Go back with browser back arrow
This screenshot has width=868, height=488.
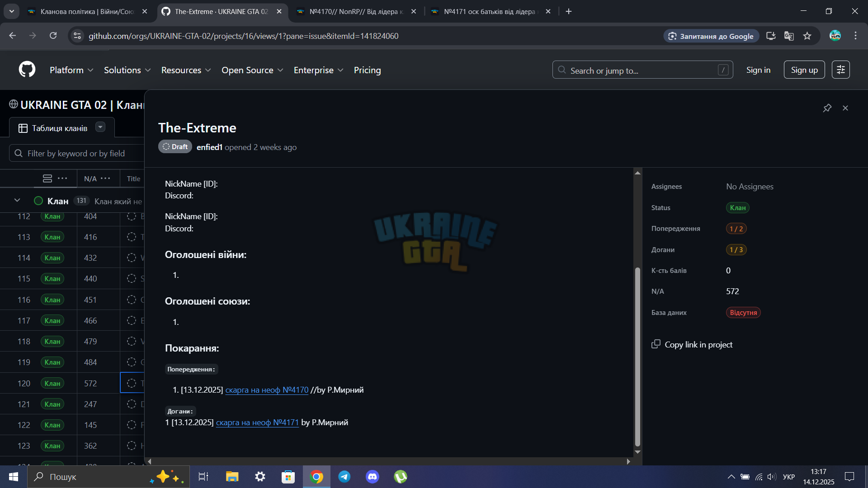click(x=13, y=36)
